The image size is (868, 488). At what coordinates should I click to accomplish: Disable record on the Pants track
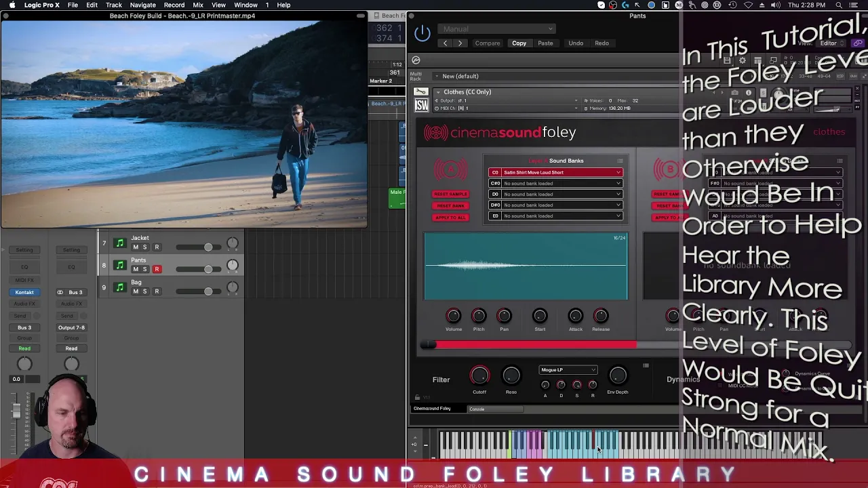click(157, 269)
